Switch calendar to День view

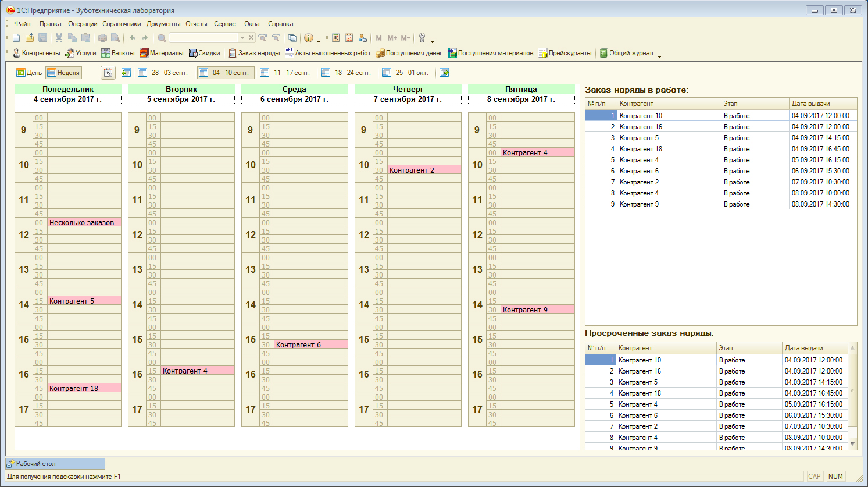pyautogui.click(x=29, y=73)
